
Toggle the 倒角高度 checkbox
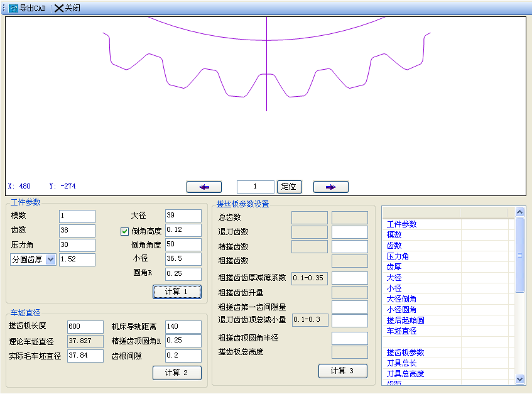click(x=124, y=231)
